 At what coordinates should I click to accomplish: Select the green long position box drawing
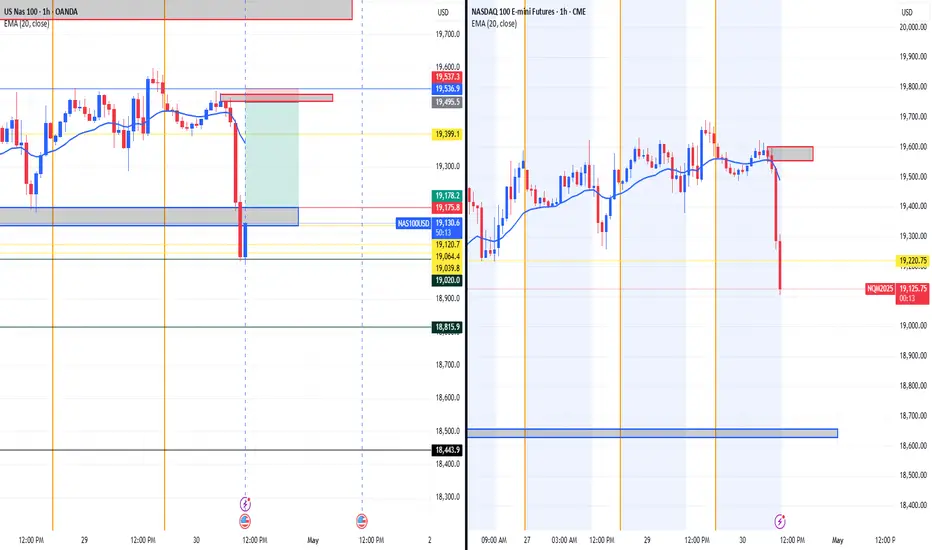272,155
